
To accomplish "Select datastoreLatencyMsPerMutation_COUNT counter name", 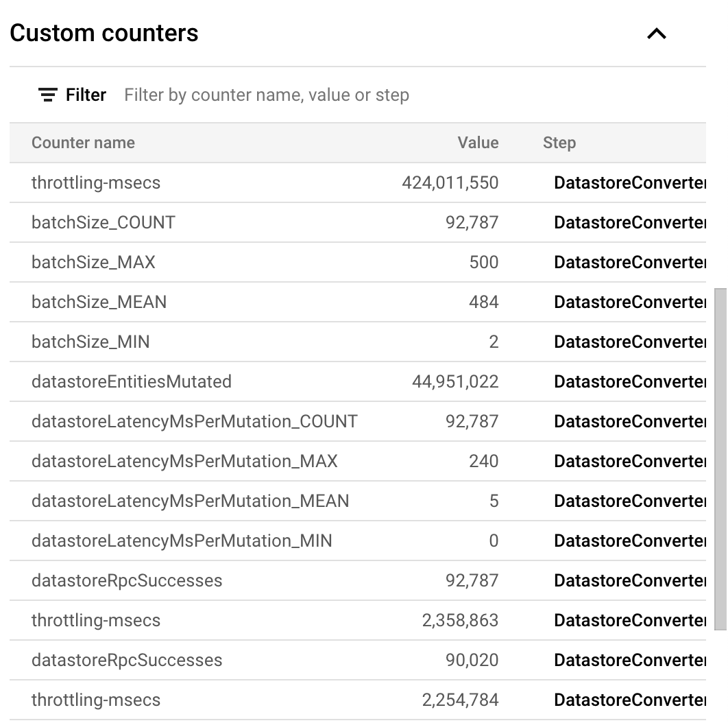I will click(x=195, y=421).
